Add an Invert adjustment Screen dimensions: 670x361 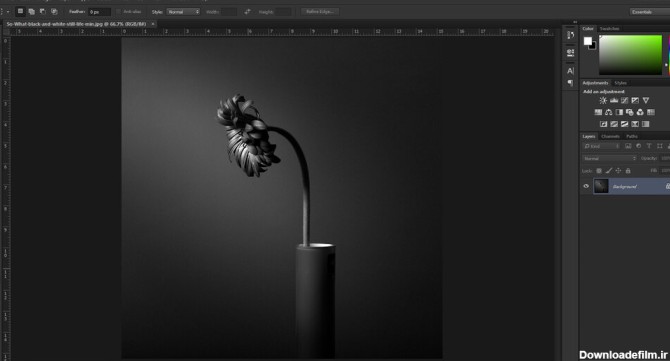[603, 124]
